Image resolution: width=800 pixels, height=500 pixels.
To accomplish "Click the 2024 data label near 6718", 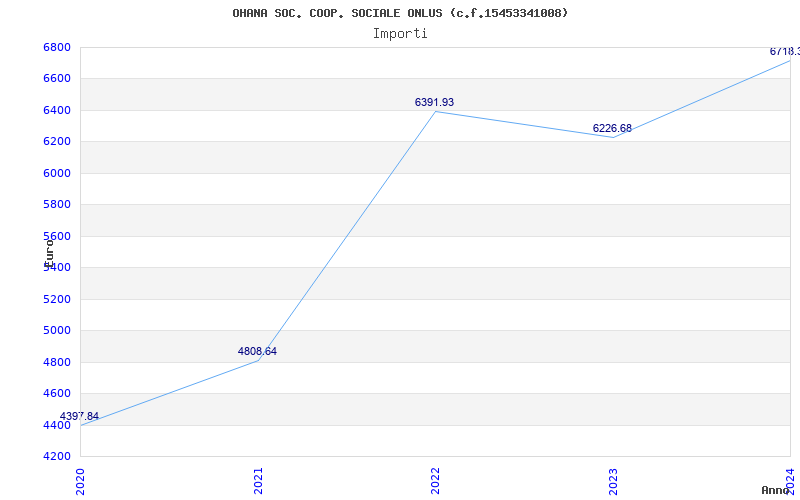I will [785, 52].
